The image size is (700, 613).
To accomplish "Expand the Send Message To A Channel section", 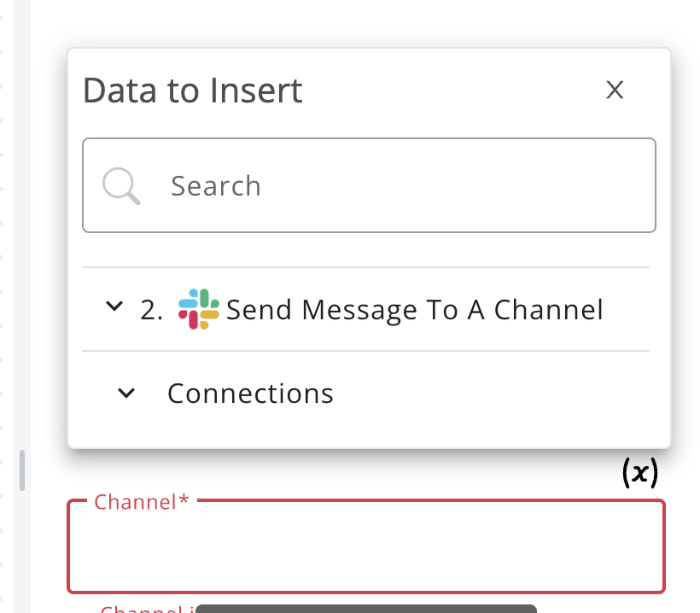I will click(x=115, y=308).
